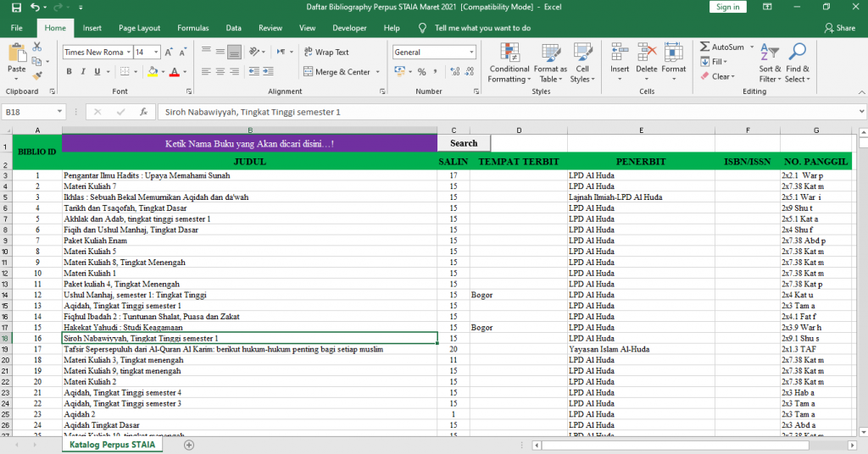Toggle Wrap Text for the cell
This screenshot has width=868, height=454.
click(x=326, y=53)
